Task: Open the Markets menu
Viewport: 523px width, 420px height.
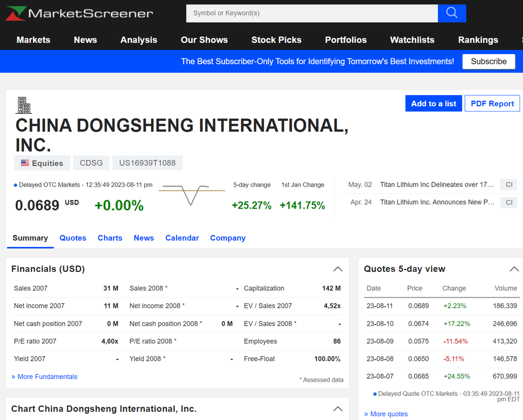Action: coord(33,40)
